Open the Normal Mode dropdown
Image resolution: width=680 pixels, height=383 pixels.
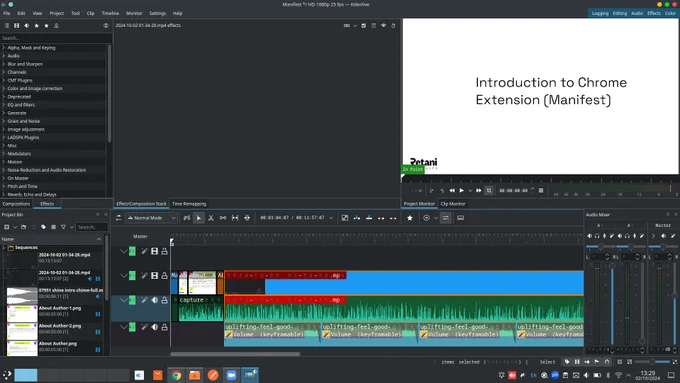[151, 218]
